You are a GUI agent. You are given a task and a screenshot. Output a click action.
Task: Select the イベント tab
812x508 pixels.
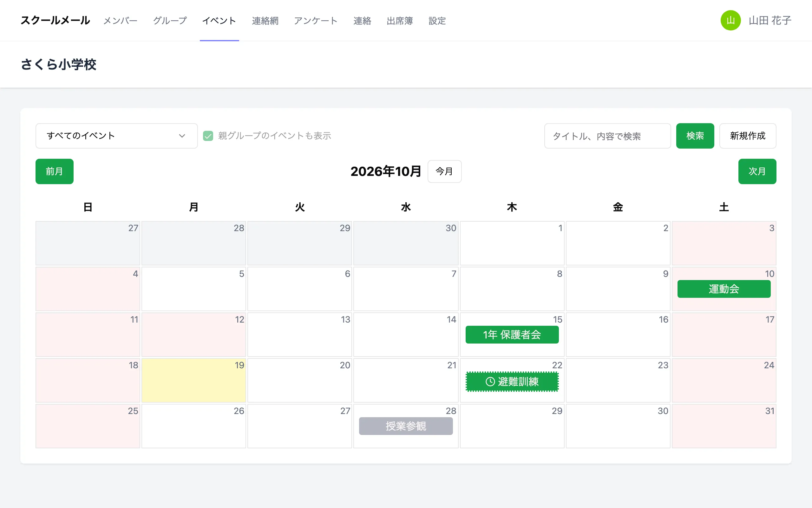(x=219, y=21)
